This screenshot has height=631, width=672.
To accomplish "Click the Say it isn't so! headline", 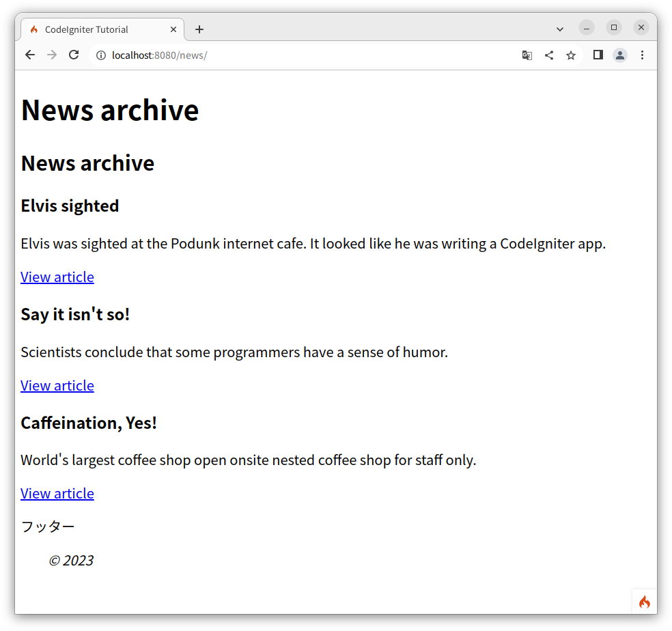I will (x=75, y=314).
